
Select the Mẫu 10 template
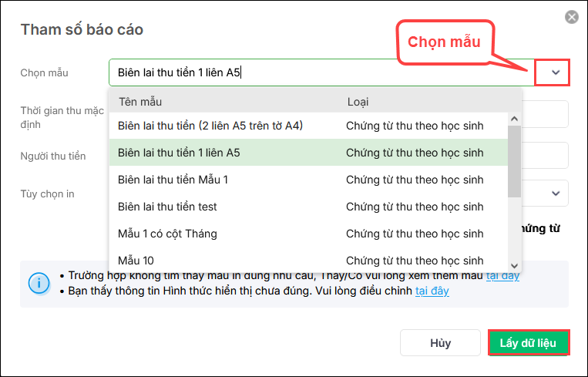[136, 261]
